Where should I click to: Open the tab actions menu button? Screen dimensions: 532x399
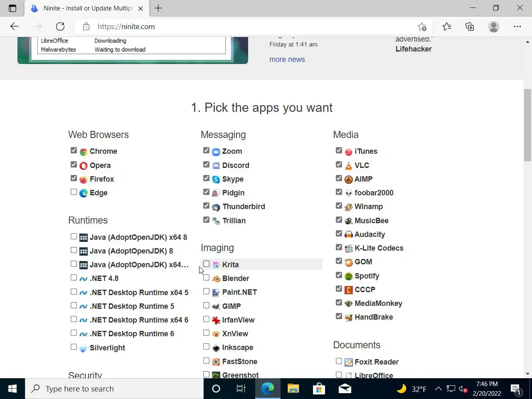(x=12, y=8)
